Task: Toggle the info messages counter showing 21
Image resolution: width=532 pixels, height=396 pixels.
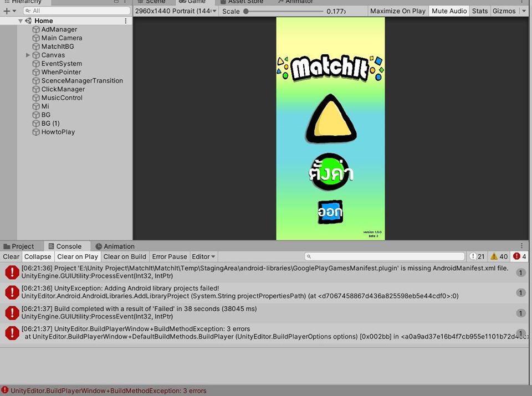Action: pyautogui.click(x=477, y=256)
